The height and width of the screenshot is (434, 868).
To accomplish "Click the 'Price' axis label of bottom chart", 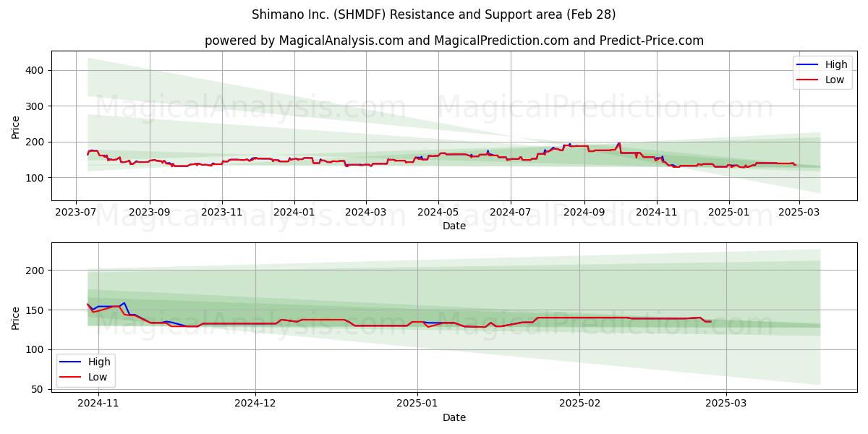I will coord(15,318).
